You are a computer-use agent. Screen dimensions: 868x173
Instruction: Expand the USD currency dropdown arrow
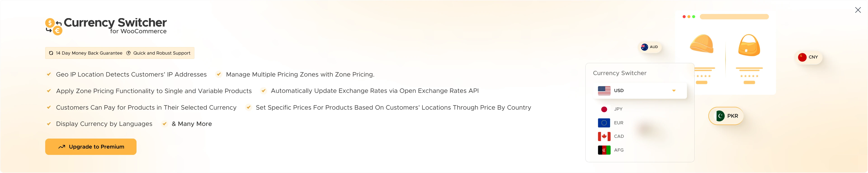[x=674, y=90]
